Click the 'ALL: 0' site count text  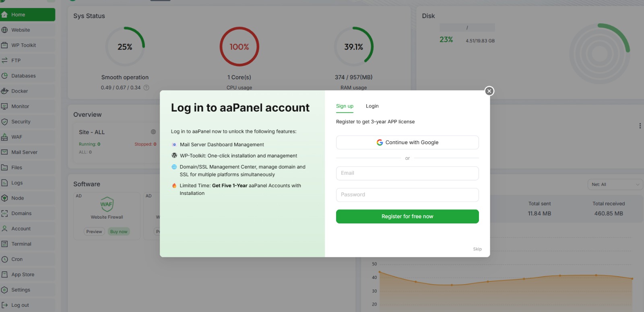click(85, 152)
